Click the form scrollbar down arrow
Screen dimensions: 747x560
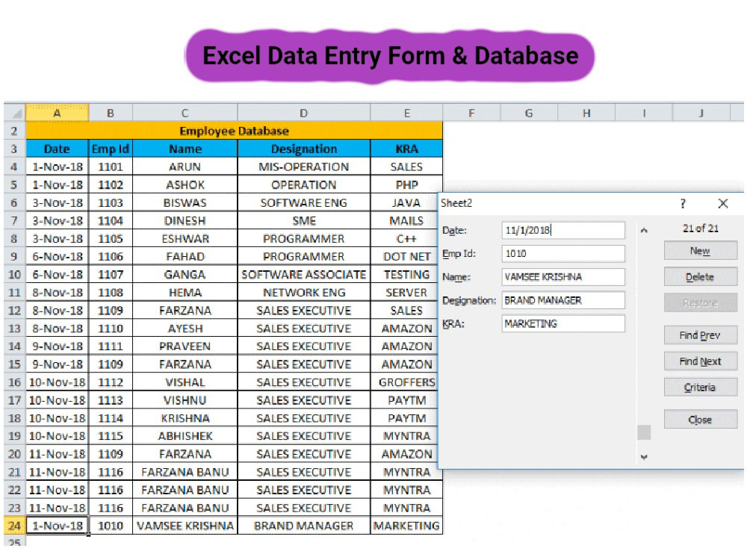click(644, 457)
